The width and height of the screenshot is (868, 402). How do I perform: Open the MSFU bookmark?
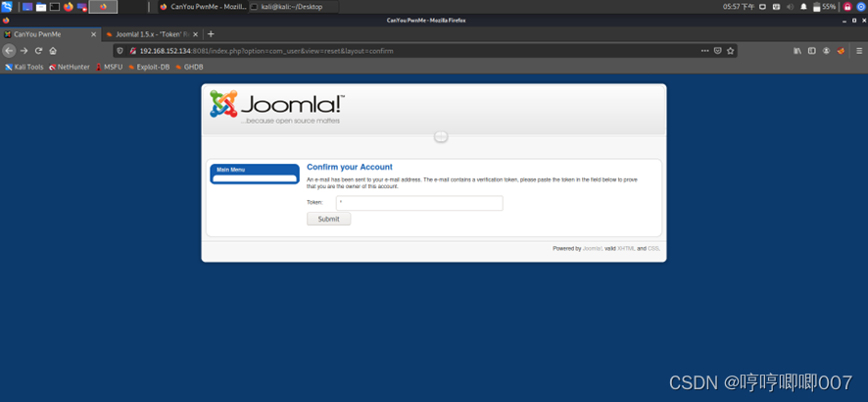coord(109,67)
